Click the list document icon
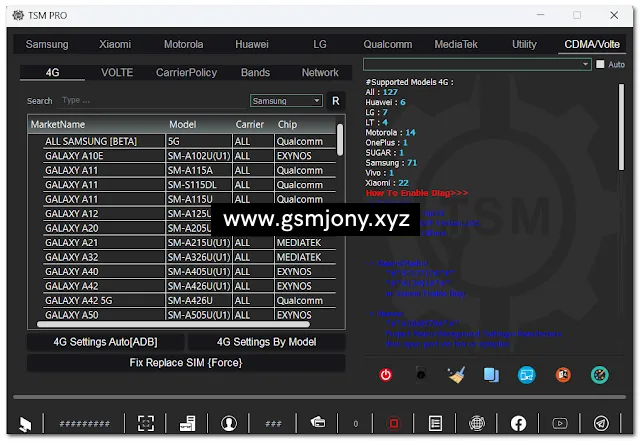The image size is (640, 441). tap(435, 423)
